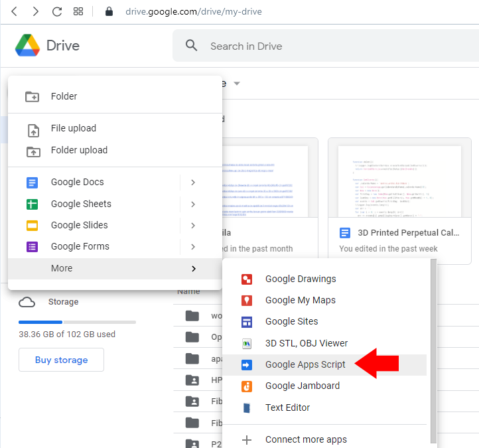Choose Google Jamboard from submenu
Screen dimensions: 479x448
pos(324,386)
